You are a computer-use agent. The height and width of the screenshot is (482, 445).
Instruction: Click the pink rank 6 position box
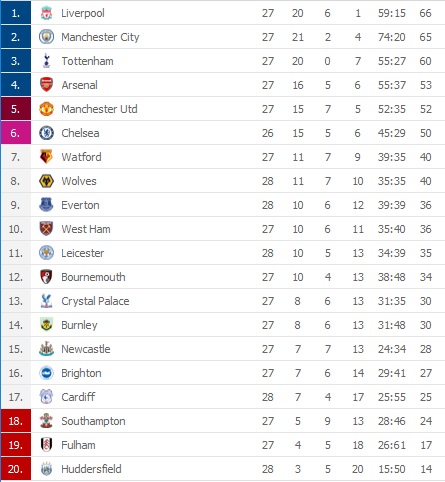point(16,133)
